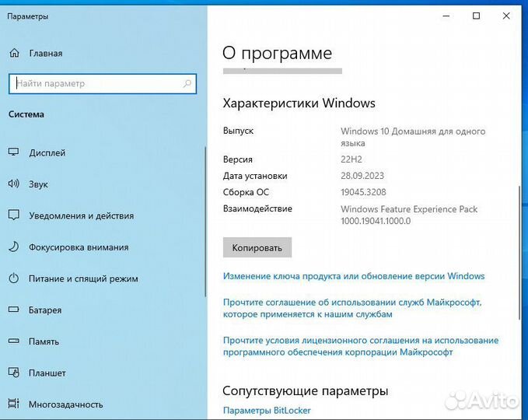Image resolution: width=528 pixels, height=420 pixels.
Task: Maximize the Параметры window
Action: 476,16
